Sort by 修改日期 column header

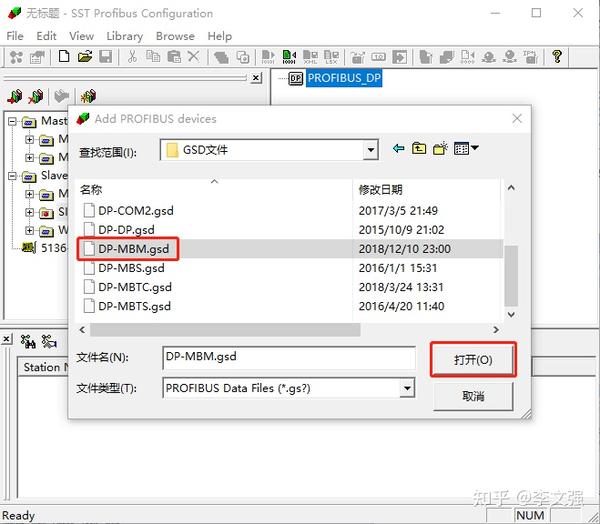click(426, 189)
